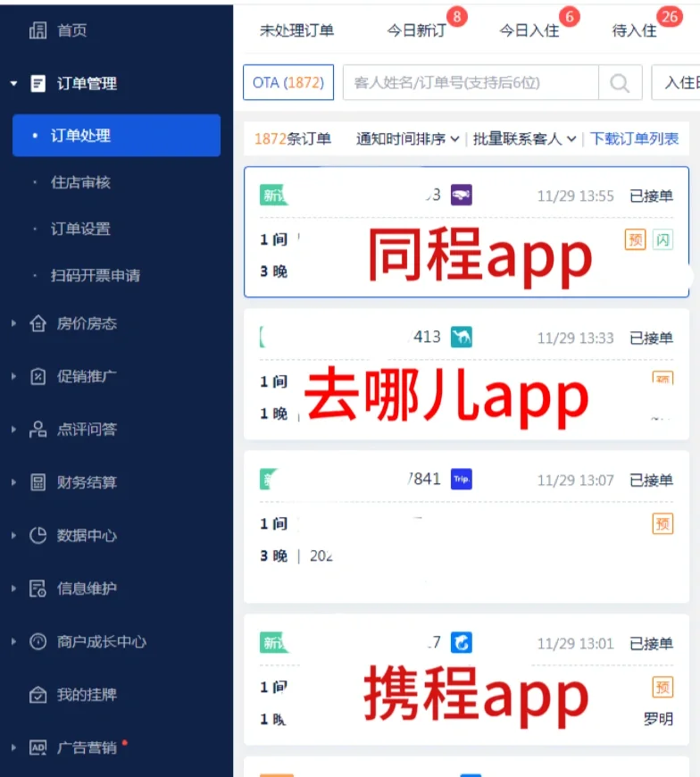This screenshot has width=700, height=777.
Task: Expand the 财务结算 menu arrow
Action: click(x=14, y=482)
